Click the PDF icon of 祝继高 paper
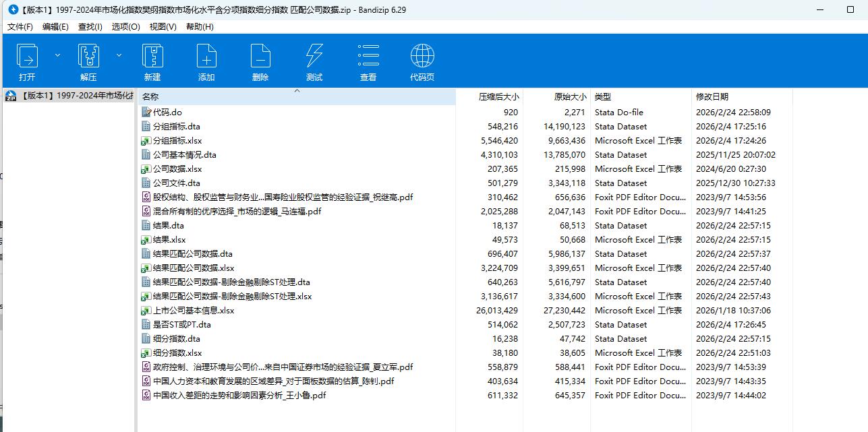868x432 pixels. 146,197
